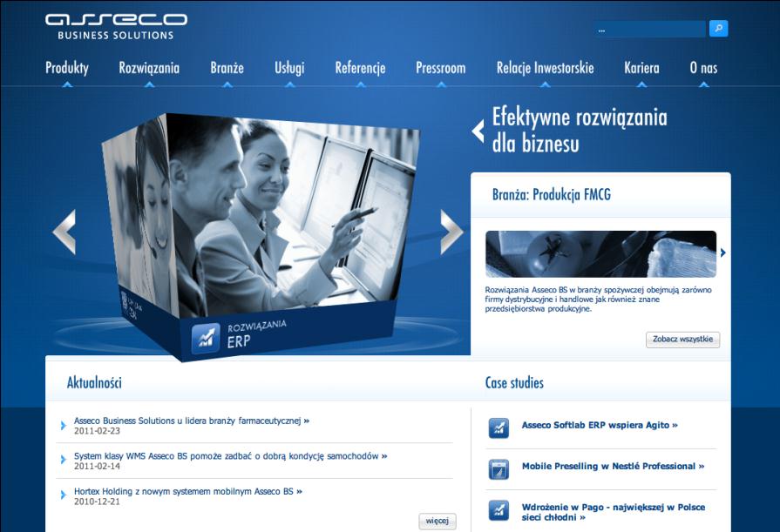Click the ERP chart icon on cube
780x532 pixels.
pyautogui.click(x=206, y=338)
